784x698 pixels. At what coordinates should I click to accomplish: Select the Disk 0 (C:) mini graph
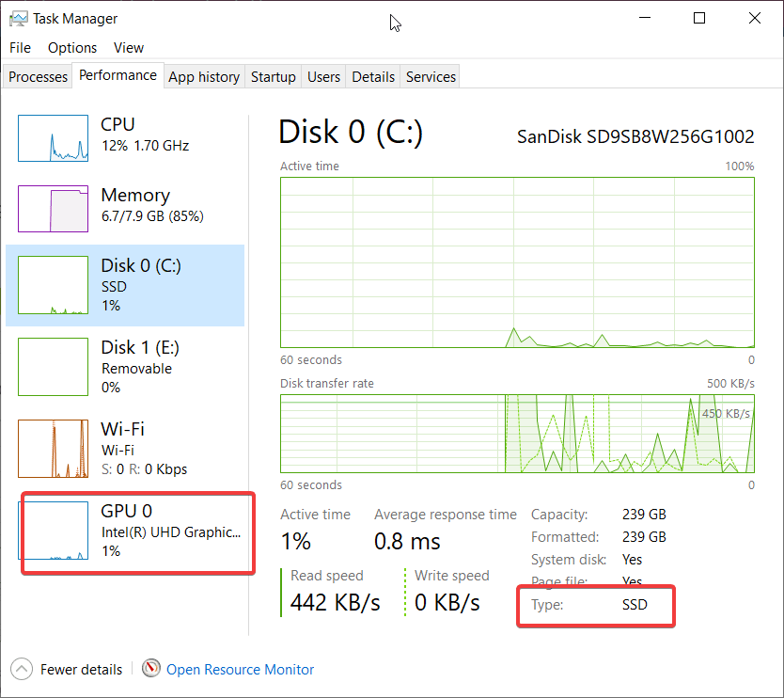(53, 285)
